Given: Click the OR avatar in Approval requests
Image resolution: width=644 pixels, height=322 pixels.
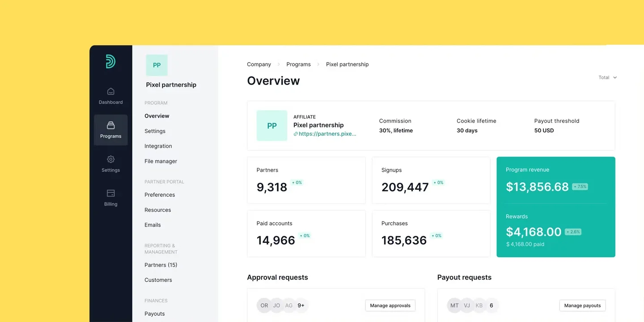Looking at the screenshot, I should tap(264, 305).
